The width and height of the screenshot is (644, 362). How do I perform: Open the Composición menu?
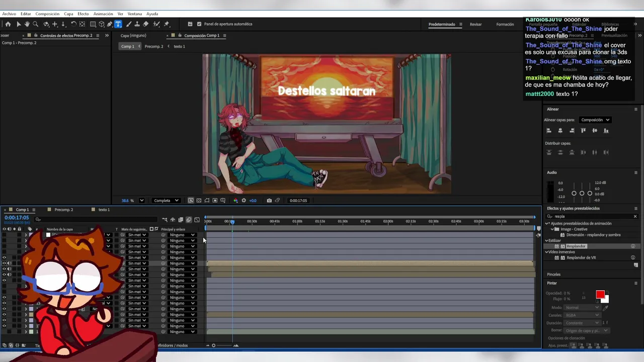pos(47,14)
